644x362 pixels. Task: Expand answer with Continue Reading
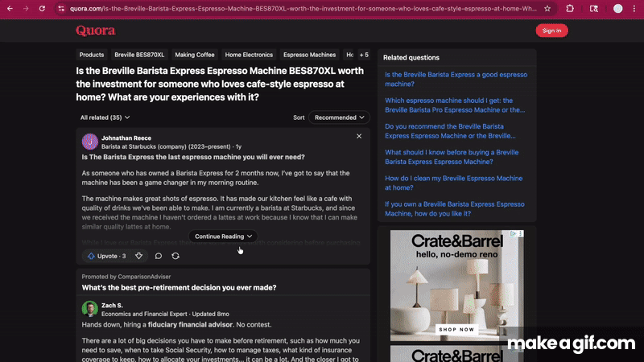223,237
